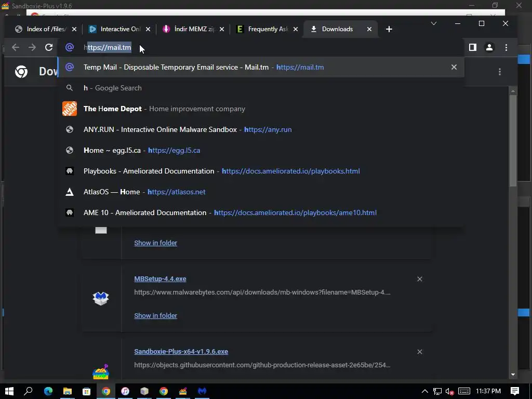Click the Sandboxie-Plus installer file icon

(101, 371)
